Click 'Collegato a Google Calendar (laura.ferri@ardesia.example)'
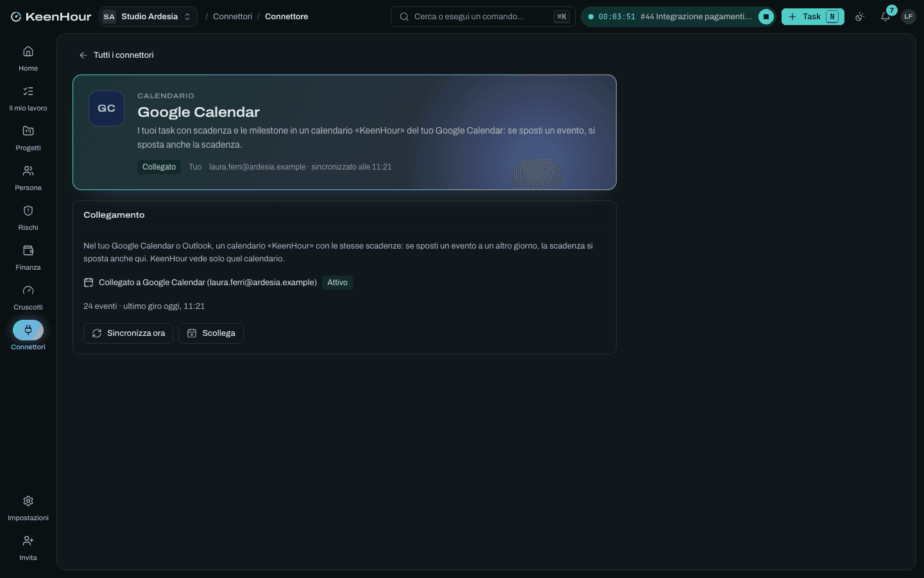Image resolution: width=924 pixels, height=578 pixels. [x=208, y=283]
